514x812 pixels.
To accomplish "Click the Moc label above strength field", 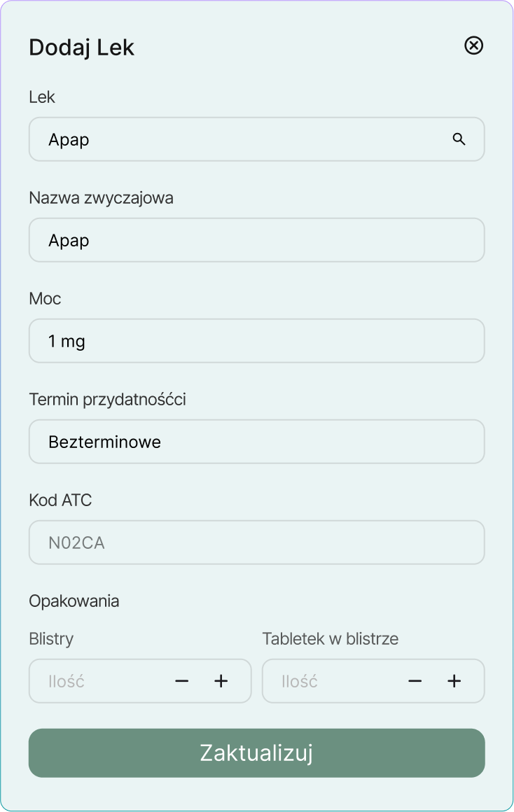I will tap(45, 299).
